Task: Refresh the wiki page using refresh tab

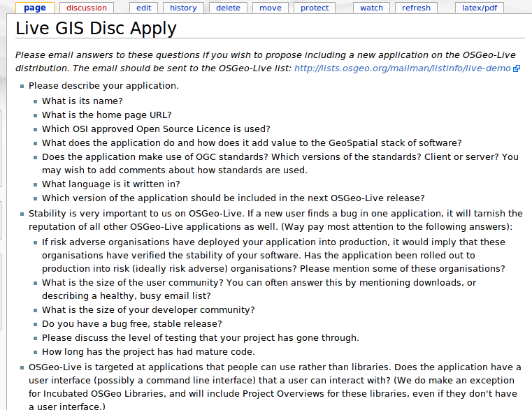Action: (417, 8)
